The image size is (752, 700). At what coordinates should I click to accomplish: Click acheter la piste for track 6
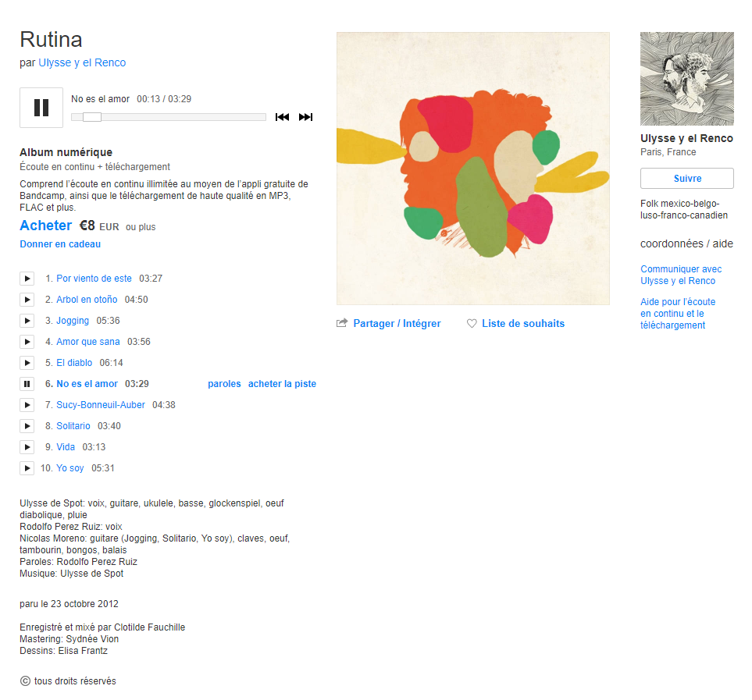[x=282, y=384]
